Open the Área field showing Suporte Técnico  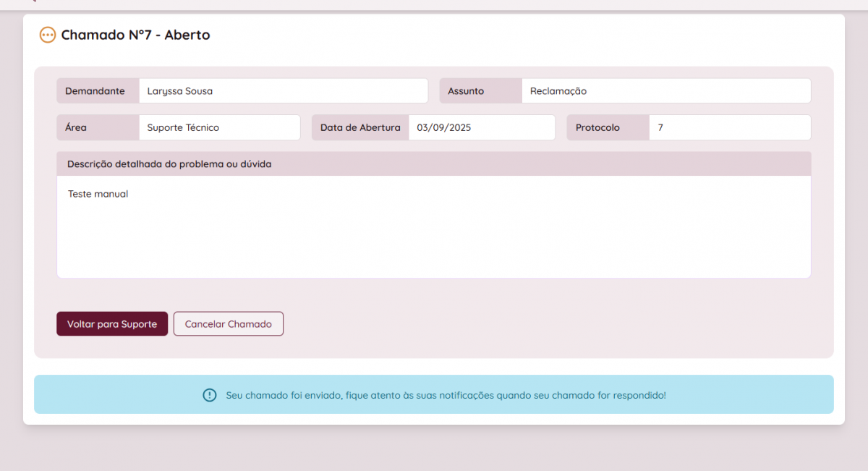[219, 127]
